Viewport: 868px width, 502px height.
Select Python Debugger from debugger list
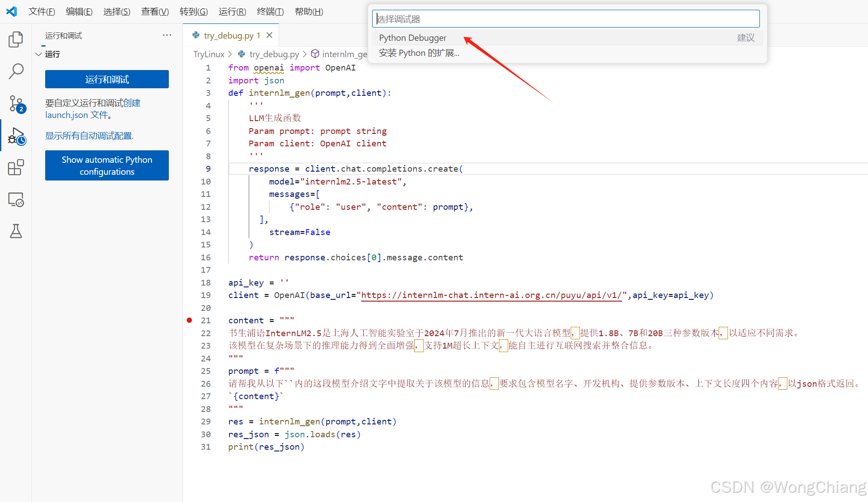pos(413,38)
